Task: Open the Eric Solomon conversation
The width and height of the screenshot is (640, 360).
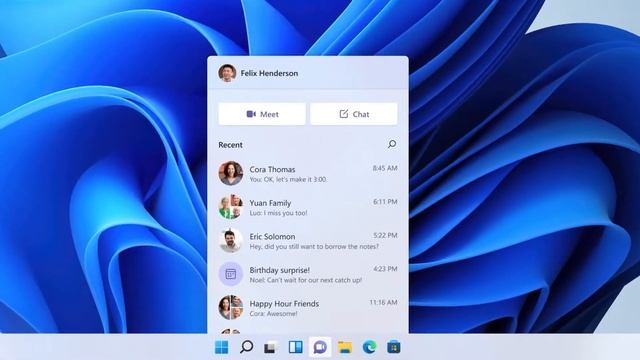Action: [308, 240]
